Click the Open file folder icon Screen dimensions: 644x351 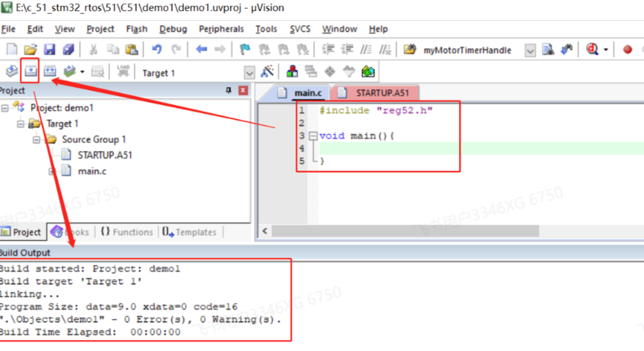tap(30, 50)
